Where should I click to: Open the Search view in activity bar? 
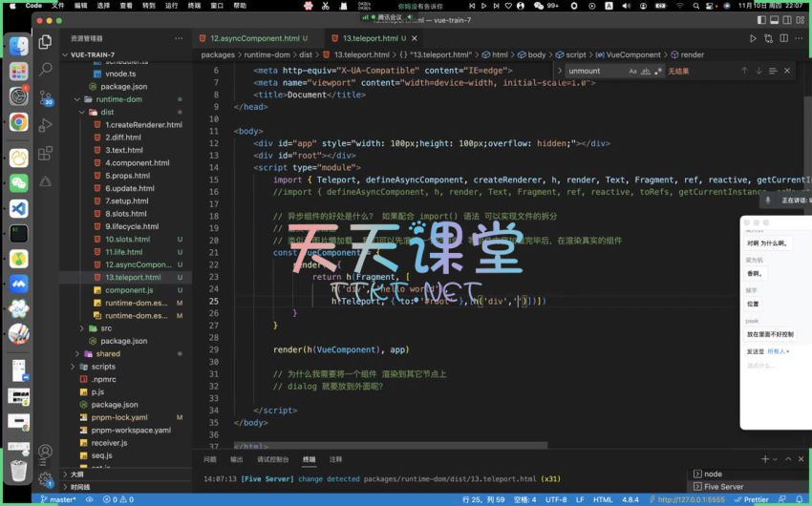(x=45, y=69)
